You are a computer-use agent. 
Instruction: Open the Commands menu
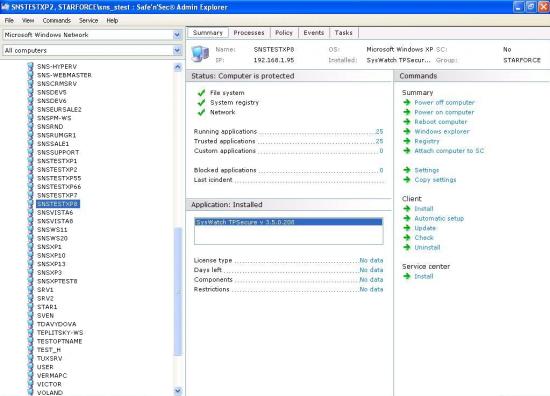[57, 20]
